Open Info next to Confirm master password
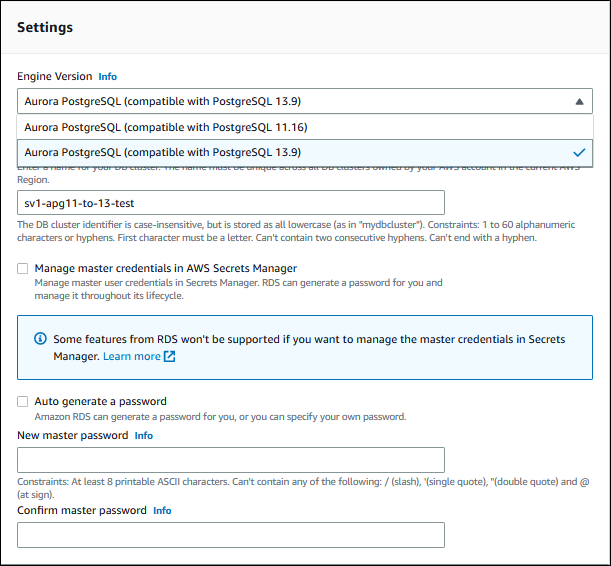The width and height of the screenshot is (611, 566). coord(162,510)
